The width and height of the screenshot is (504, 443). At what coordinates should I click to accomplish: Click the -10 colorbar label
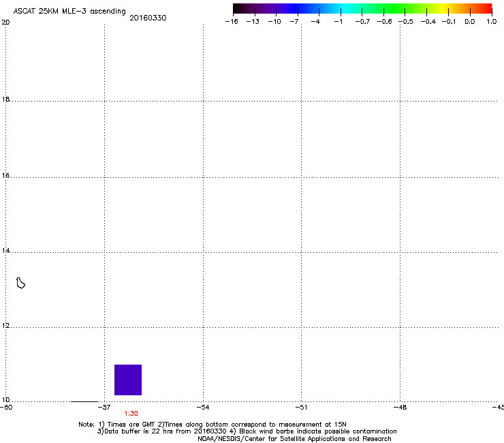coord(274,22)
